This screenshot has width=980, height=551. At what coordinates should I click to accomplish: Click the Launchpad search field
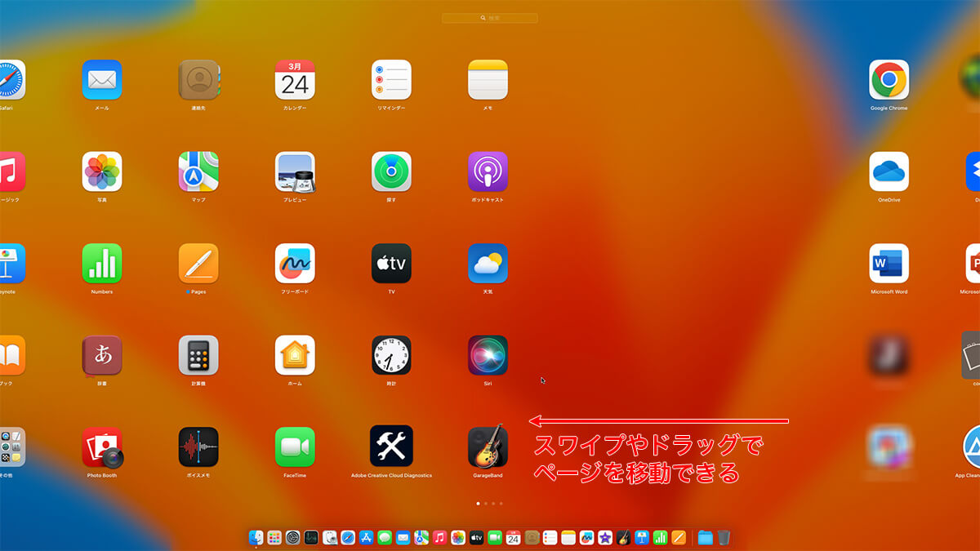pyautogui.click(x=490, y=17)
